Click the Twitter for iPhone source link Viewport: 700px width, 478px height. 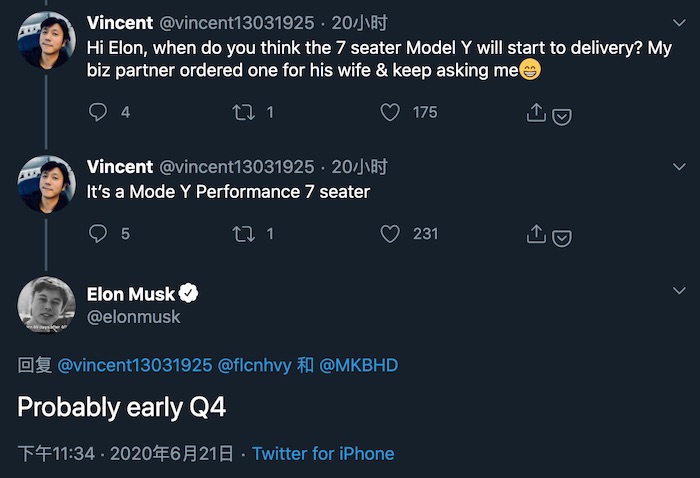323,454
